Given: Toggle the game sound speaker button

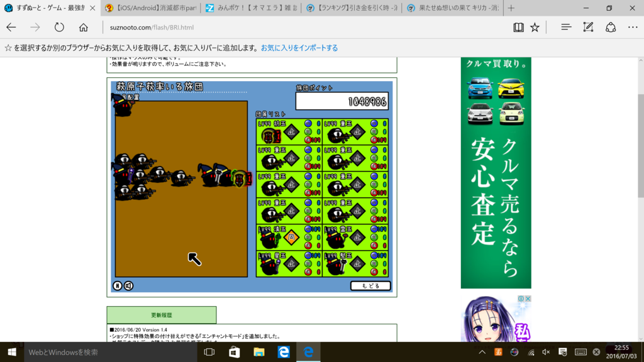Looking at the screenshot, I should pos(128,286).
